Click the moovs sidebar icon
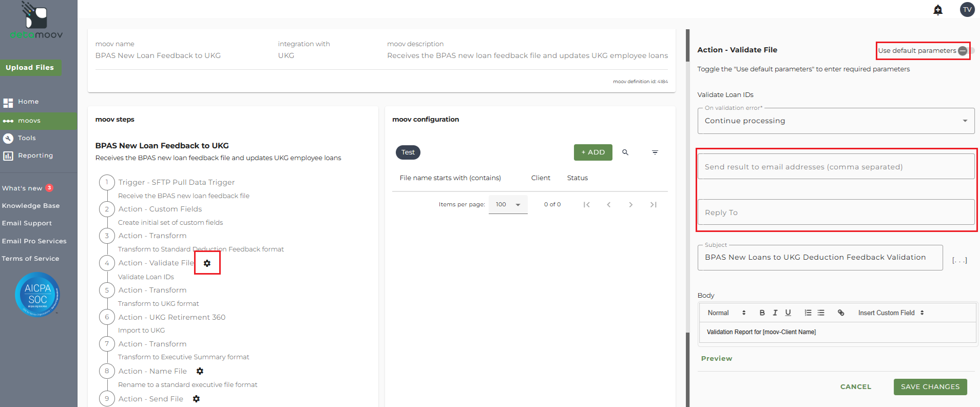 tap(8, 121)
